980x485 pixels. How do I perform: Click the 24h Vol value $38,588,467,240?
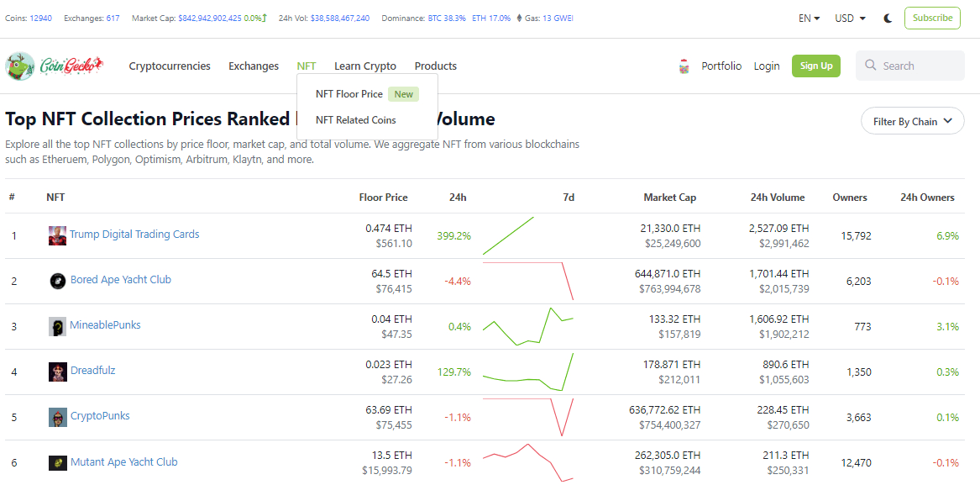pyautogui.click(x=339, y=18)
